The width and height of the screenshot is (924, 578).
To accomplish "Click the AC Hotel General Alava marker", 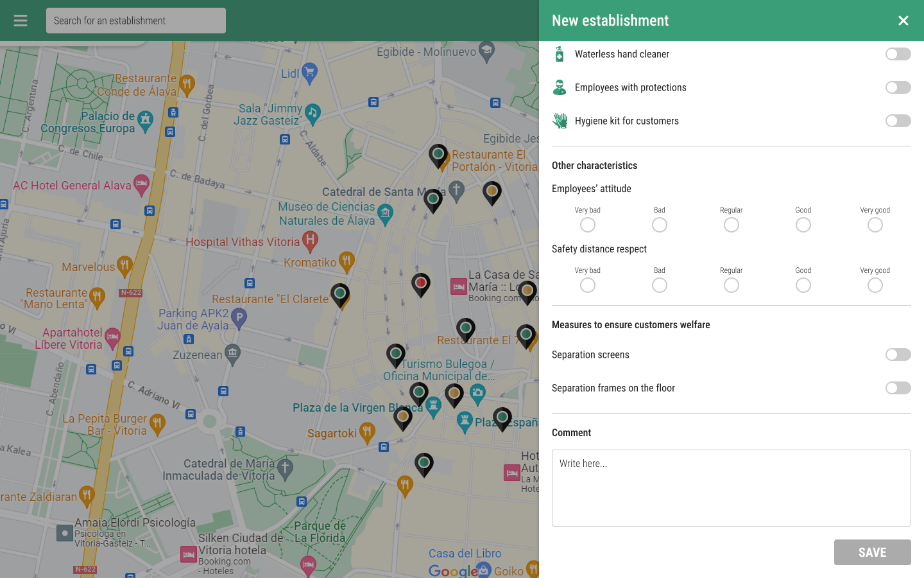I will point(141,186).
